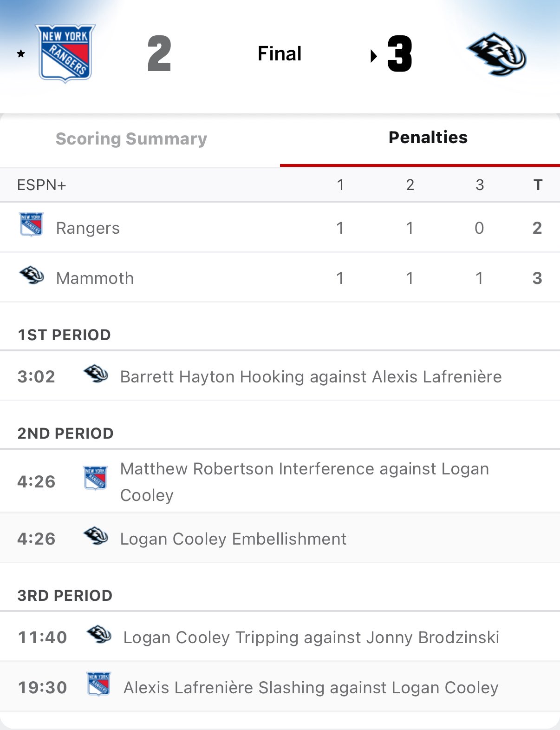
Task: Tap the Rangers logo beside the 4:26 interference penalty
Action: (96, 478)
